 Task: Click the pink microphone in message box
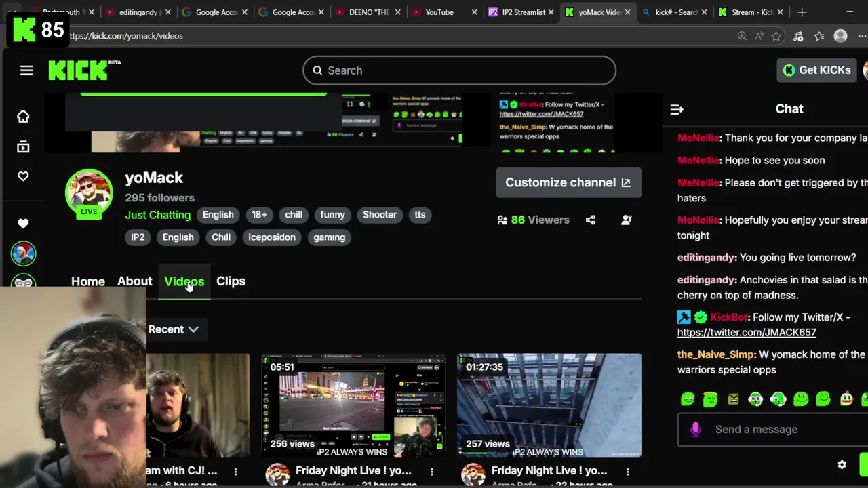click(x=695, y=429)
